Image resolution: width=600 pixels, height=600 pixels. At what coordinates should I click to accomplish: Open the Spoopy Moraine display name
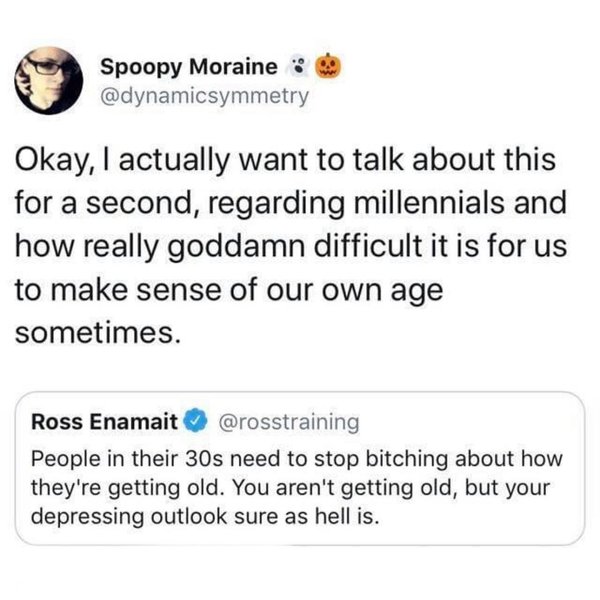190,68
